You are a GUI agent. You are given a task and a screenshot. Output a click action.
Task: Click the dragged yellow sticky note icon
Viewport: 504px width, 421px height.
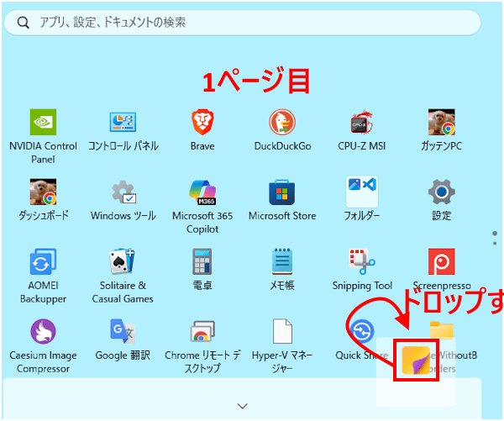(416, 360)
